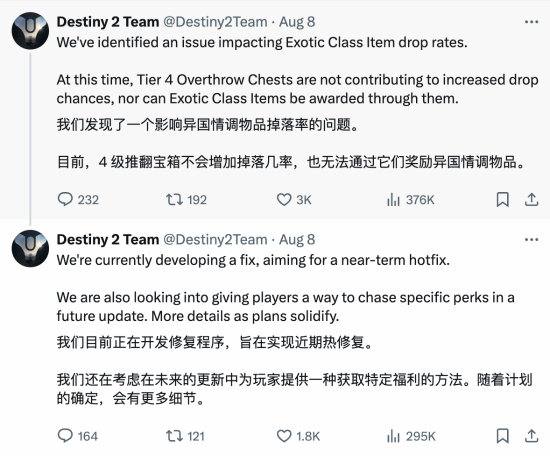The height and width of the screenshot is (456, 550).
Task: Open the Aug 8 timestamp of first tweet
Action: point(297,22)
